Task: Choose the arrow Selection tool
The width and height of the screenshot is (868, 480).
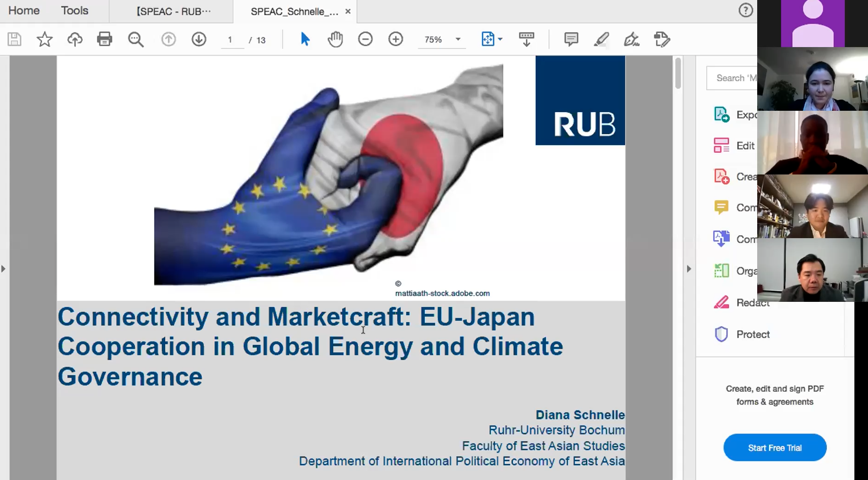Action: pyautogui.click(x=305, y=39)
